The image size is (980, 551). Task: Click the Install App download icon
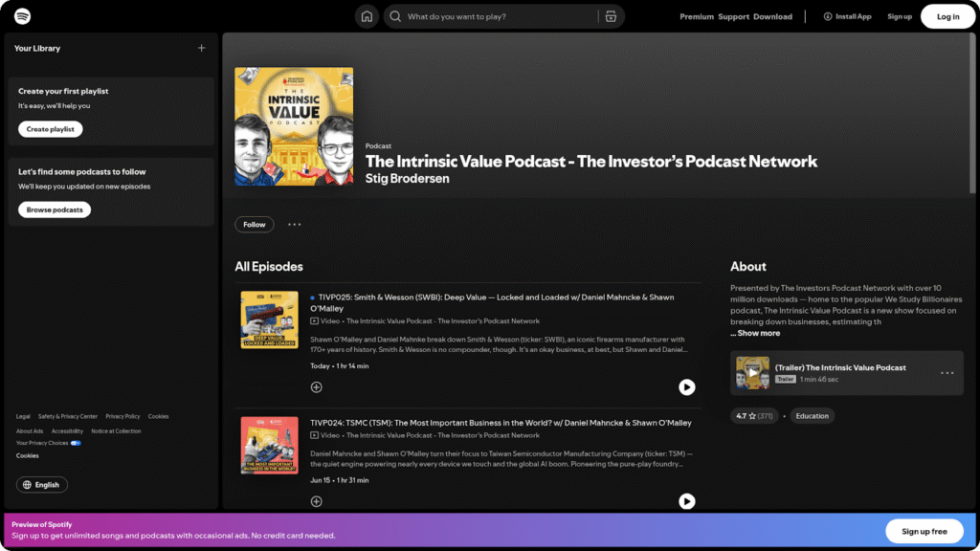tap(828, 17)
